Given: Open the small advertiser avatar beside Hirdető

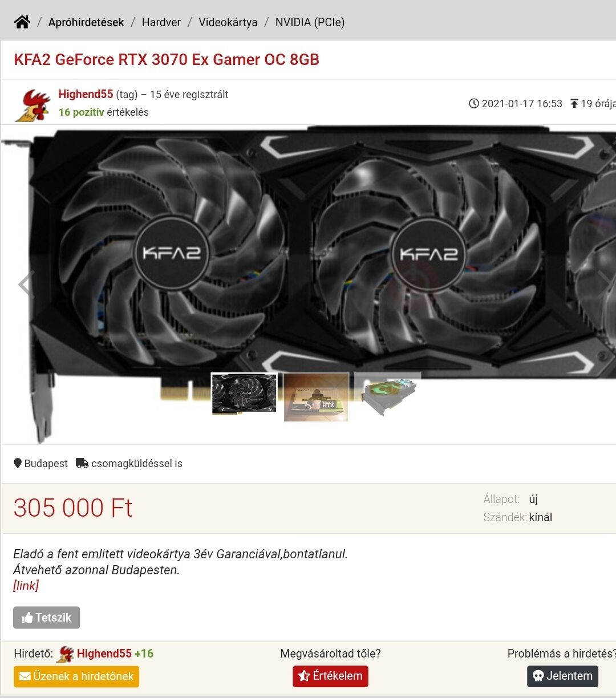Looking at the screenshot, I should 66,654.
